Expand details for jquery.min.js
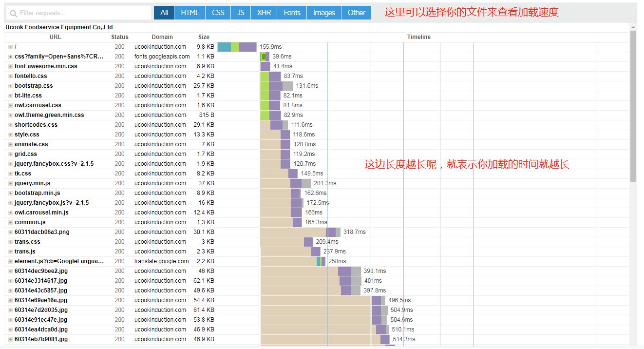This screenshot has width=644, height=349. tap(10, 183)
